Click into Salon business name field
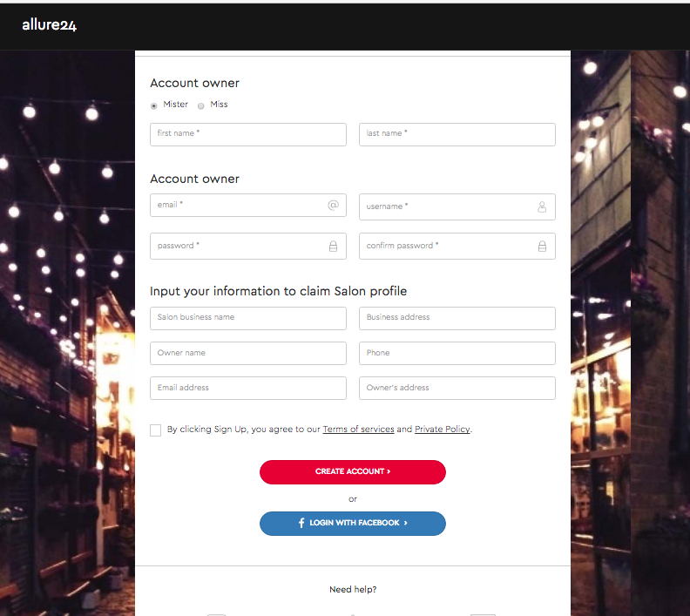This screenshot has width=690, height=616. click(x=247, y=318)
